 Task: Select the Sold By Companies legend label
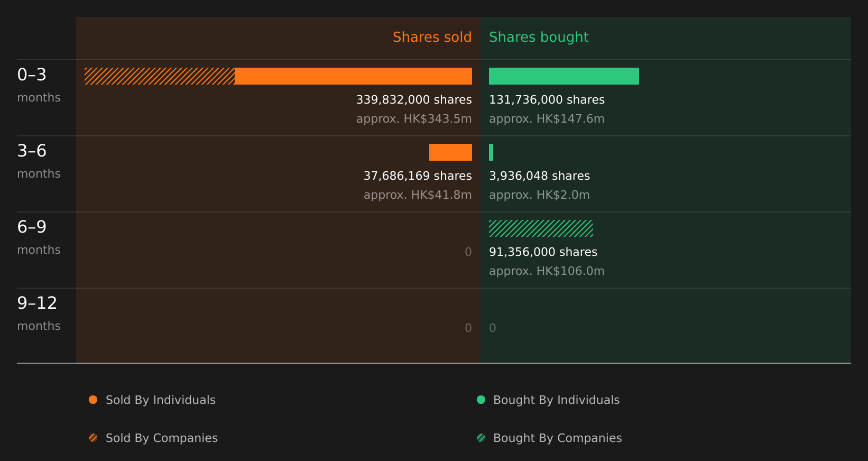pos(162,438)
